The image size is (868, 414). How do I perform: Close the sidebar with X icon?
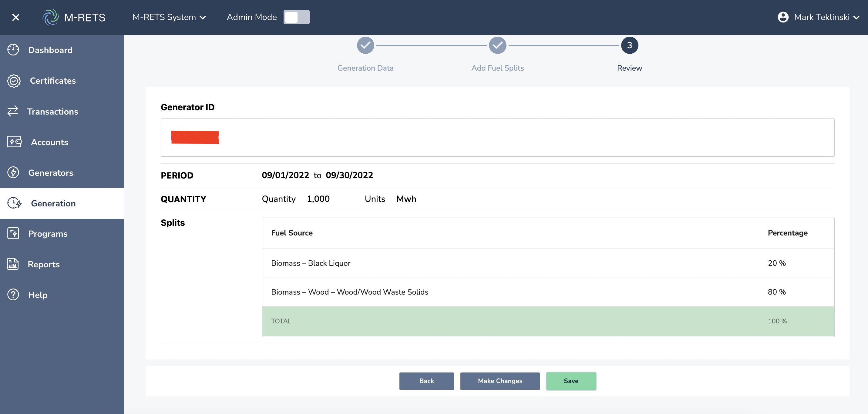pyautogui.click(x=15, y=17)
